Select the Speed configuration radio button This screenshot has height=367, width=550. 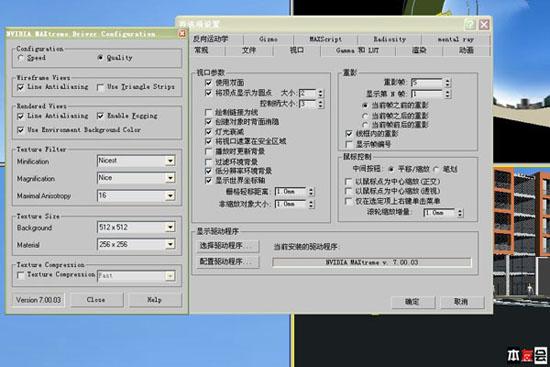(x=21, y=58)
